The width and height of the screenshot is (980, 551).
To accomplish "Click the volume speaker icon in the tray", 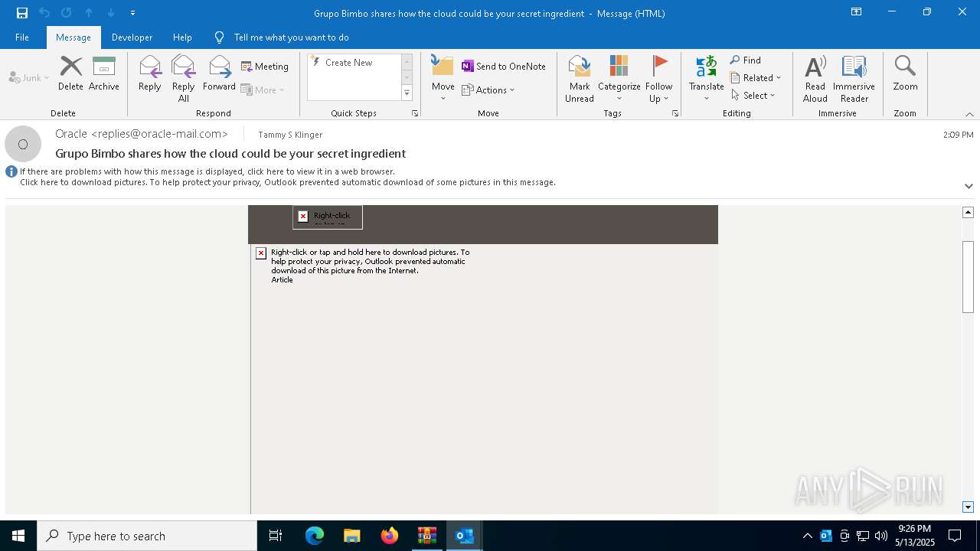I will click(881, 536).
